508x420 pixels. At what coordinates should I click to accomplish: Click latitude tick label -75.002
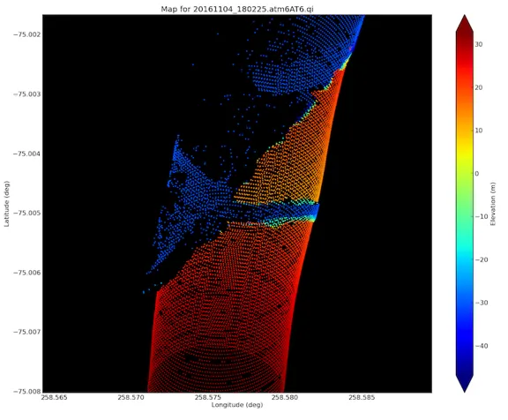pos(27,34)
